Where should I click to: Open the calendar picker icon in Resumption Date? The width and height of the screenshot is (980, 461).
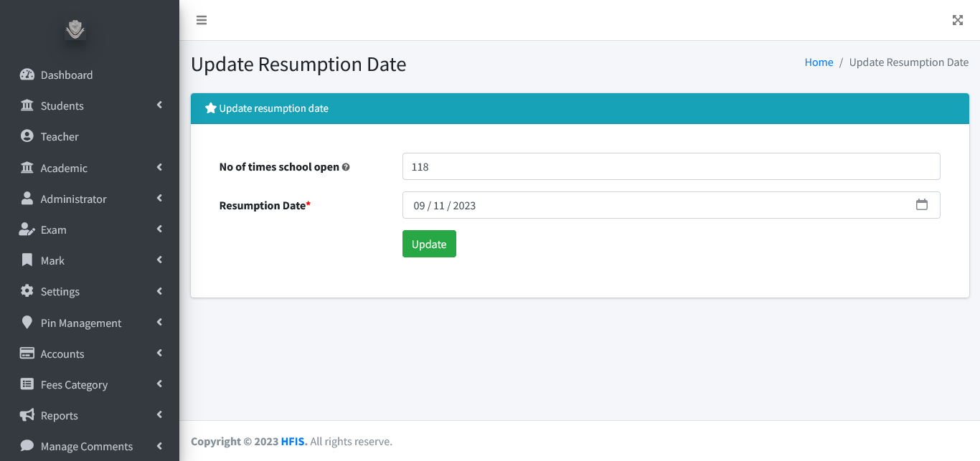point(922,205)
